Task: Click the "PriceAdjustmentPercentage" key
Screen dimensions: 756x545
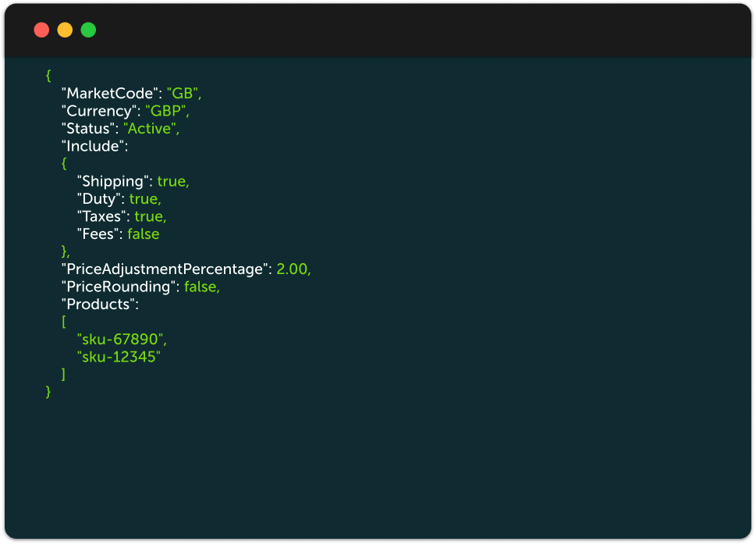Action: (x=165, y=269)
